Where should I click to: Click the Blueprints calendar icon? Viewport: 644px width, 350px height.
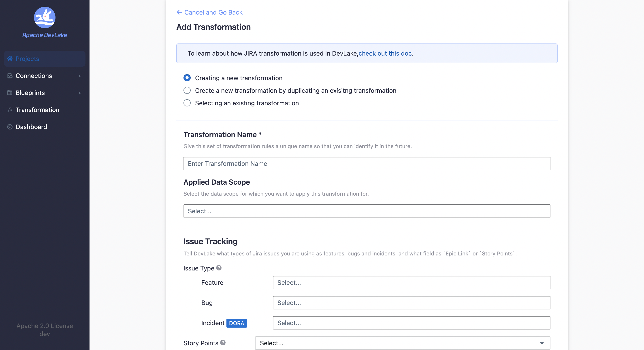point(10,93)
